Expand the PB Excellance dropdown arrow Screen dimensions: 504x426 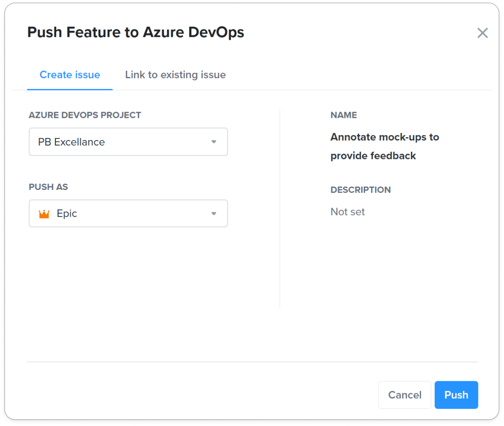pyautogui.click(x=214, y=142)
